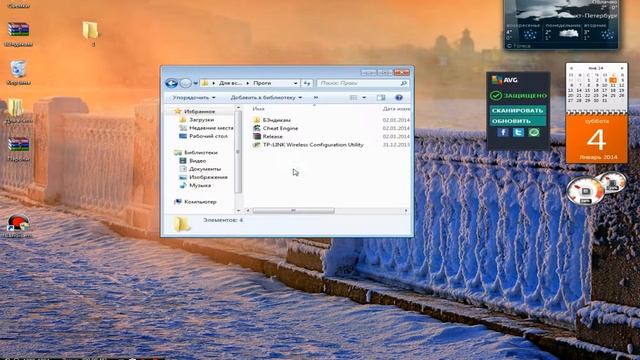Click the yellow folder icon on desktop
Viewport: 640px width, 360px height.
click(90, 30)
